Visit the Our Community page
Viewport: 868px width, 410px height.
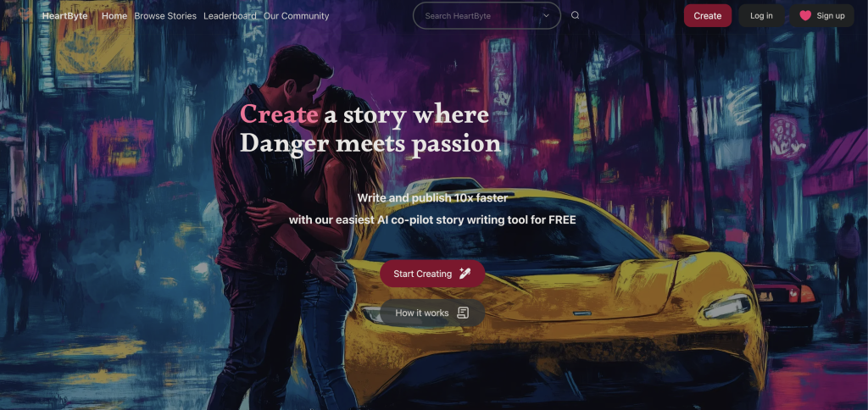click(x=296, y=16)
